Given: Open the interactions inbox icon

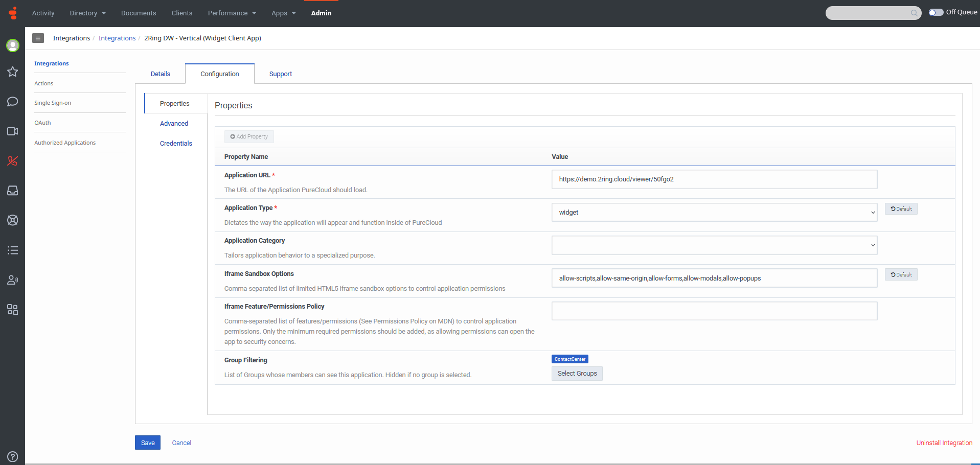Looking at the screenshot, I should pos(12,191).
